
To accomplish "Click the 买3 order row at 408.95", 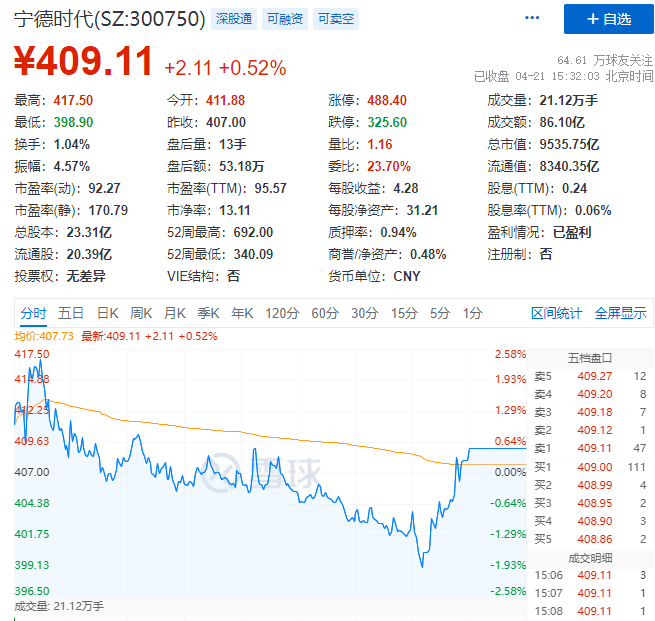I will click(x=590, y=503).
